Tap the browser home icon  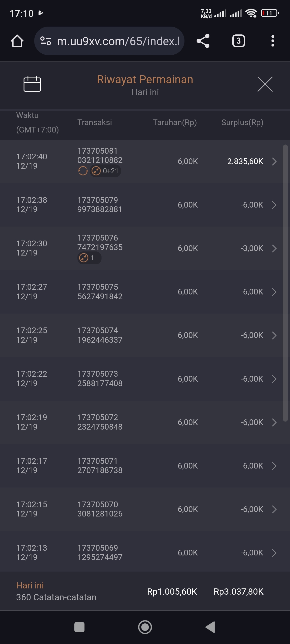[17, 41]
